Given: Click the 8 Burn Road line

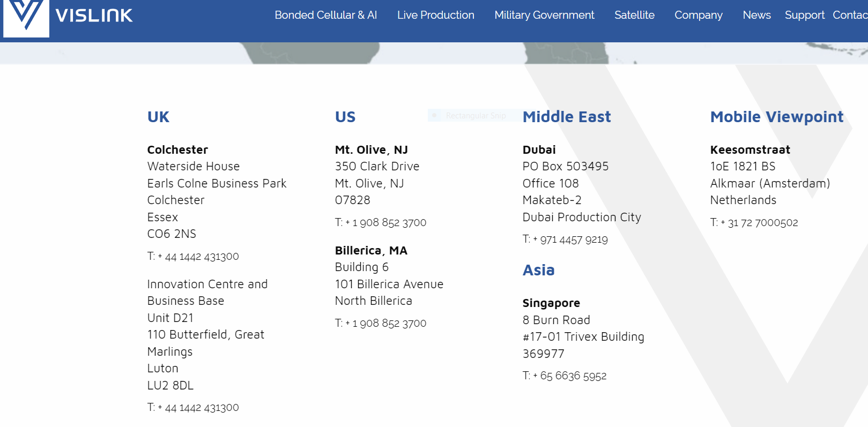Looking at the screenshot, I should coord(557,320).
